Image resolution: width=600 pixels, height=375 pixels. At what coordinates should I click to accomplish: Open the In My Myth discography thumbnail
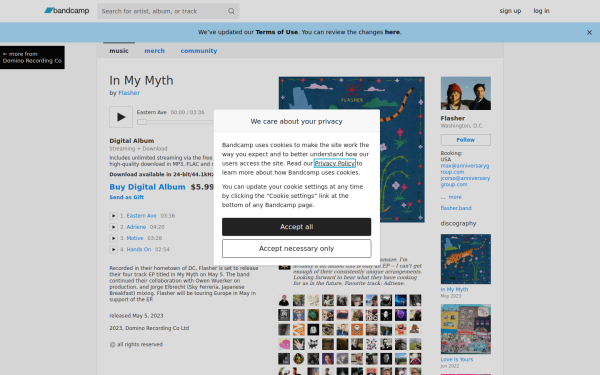click(466, 259)
